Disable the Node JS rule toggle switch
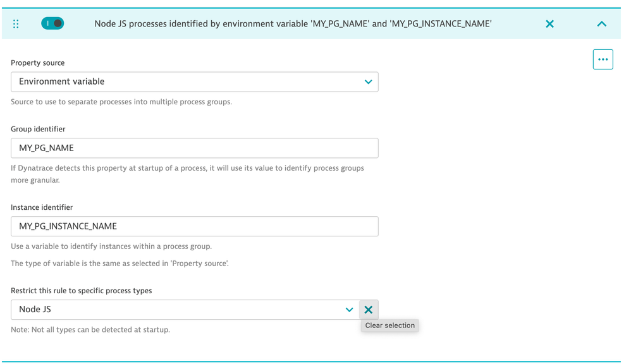 (52, 23)
